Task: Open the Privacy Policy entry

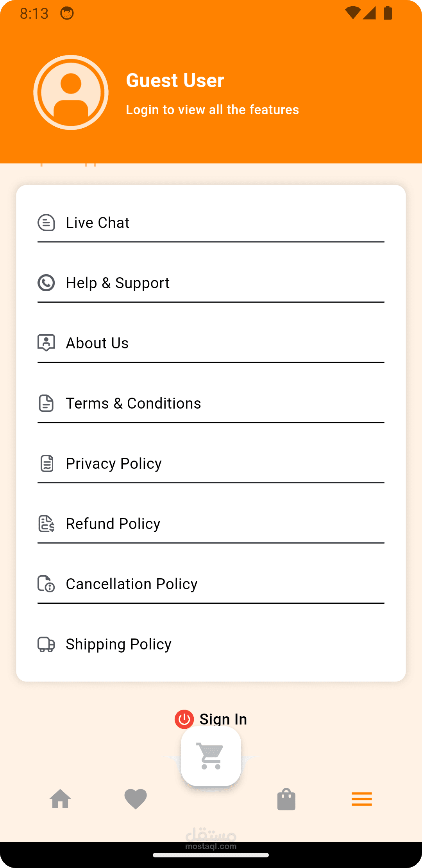Action: point(114,464)
